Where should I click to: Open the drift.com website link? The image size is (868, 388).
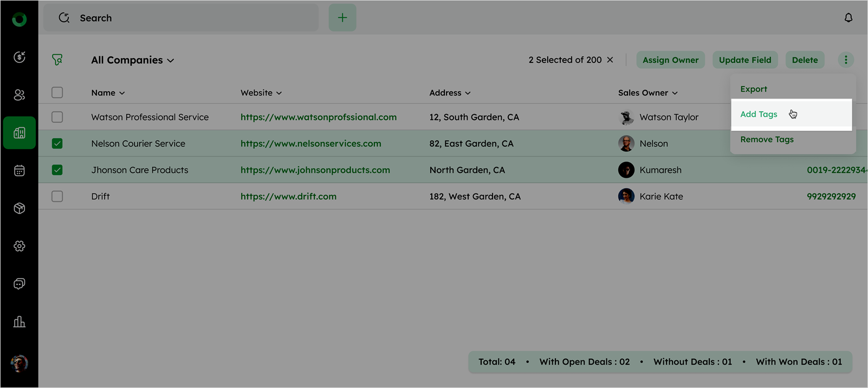(288, 196)
